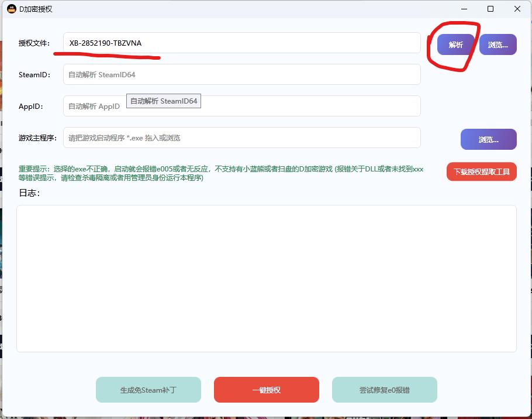This screenshot has width=532, height=419.
Task: Click the 日志 label above the log box
Action: [27, 193]
